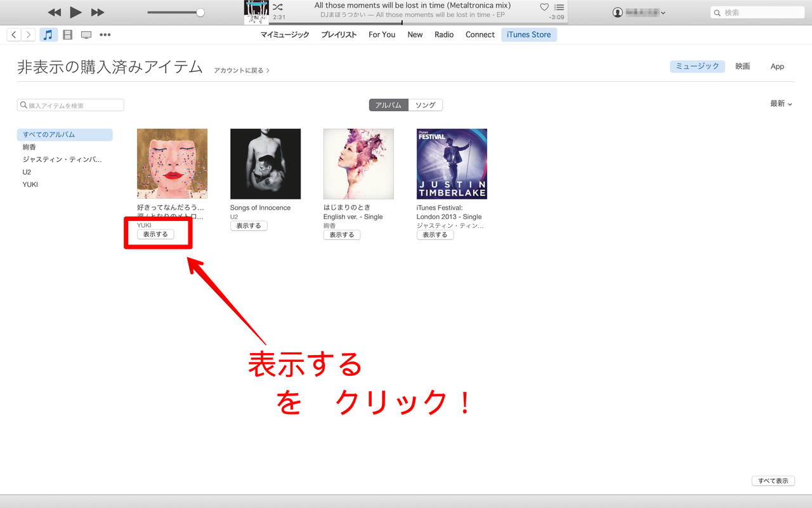The height and width of the screenshot is (508, 812).
Task: Switch to the Radio tab
Action: pos(444,35)
